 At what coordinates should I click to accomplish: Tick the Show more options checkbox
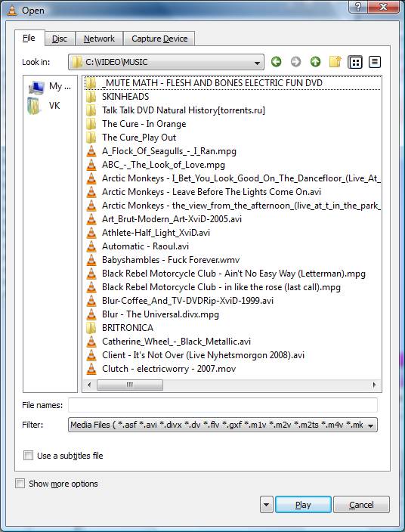(20, 483)
